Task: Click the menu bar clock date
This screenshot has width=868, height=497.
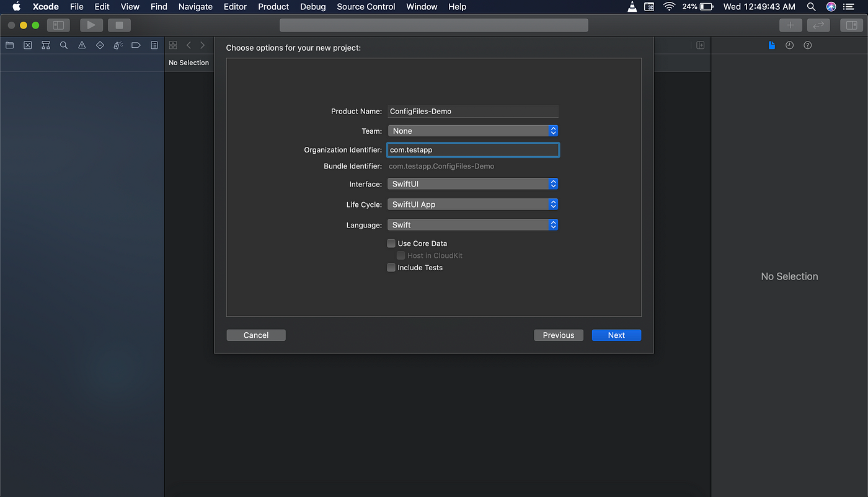Action: click(x=759, y=7)
